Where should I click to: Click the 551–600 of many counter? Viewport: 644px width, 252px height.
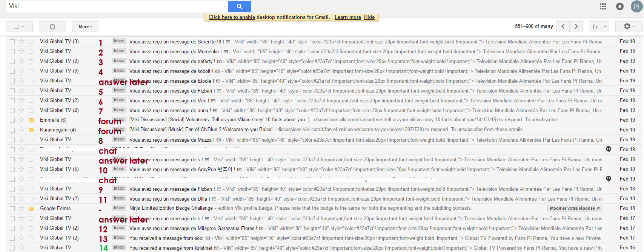coord(534,26)
